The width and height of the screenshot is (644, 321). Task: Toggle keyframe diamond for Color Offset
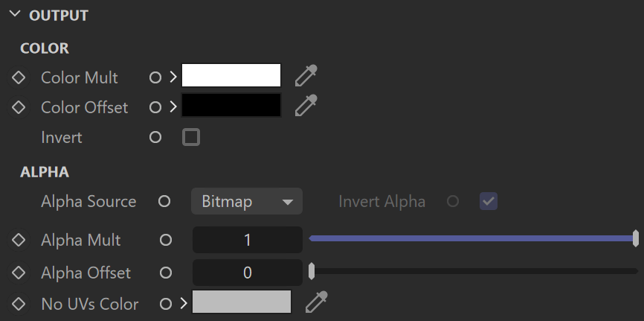click(19, 107)
